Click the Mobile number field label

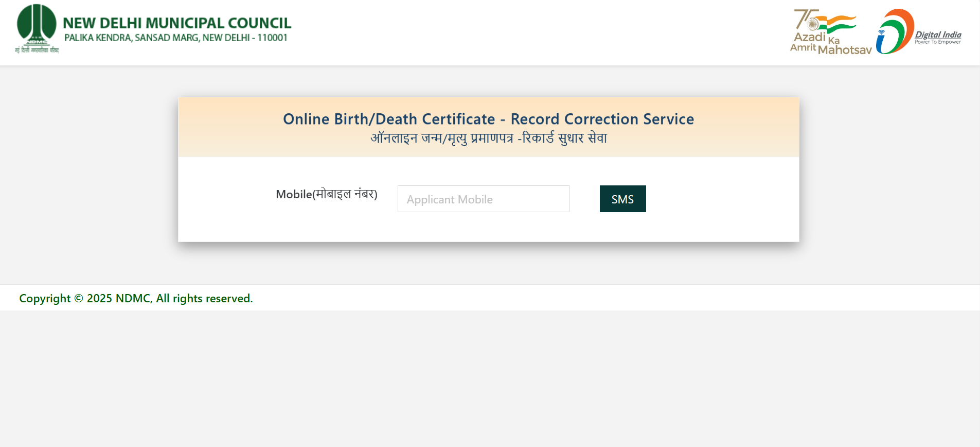pyautogui.click(x=326, y=194)
